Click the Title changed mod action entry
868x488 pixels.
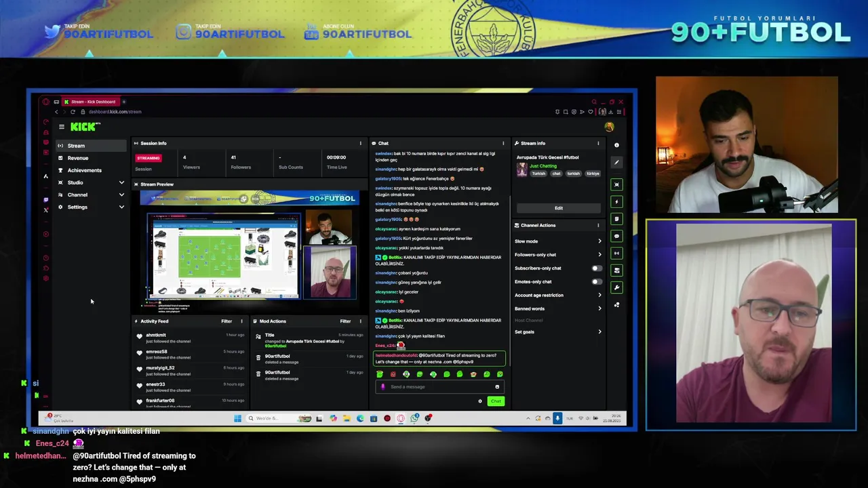310,340
